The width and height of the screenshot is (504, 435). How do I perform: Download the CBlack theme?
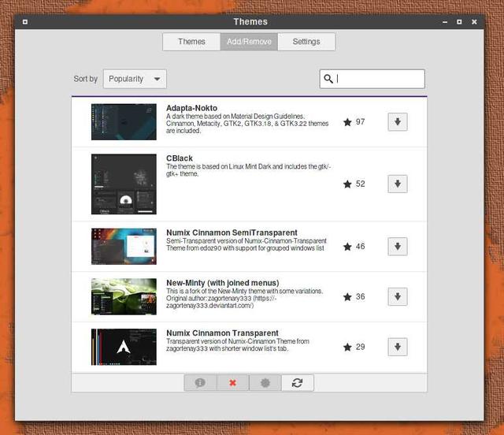coord(398,184)
